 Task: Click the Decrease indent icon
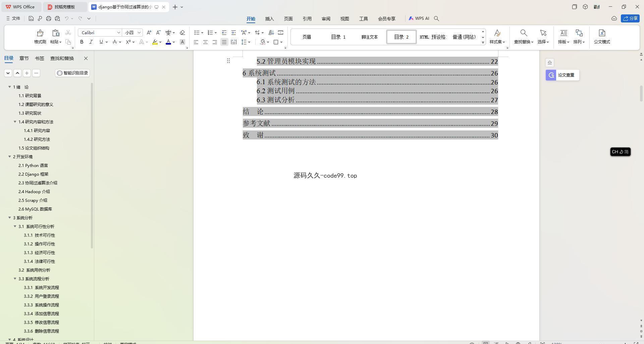point(224,33)
